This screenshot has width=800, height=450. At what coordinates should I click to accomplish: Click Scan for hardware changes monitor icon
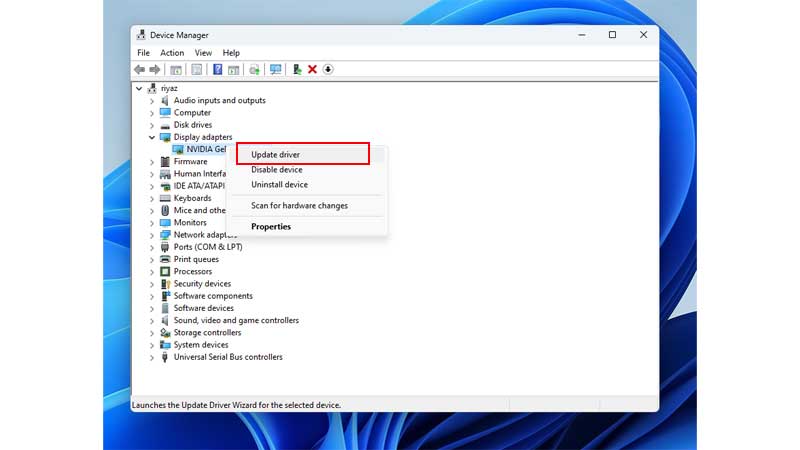coord(276,69)
